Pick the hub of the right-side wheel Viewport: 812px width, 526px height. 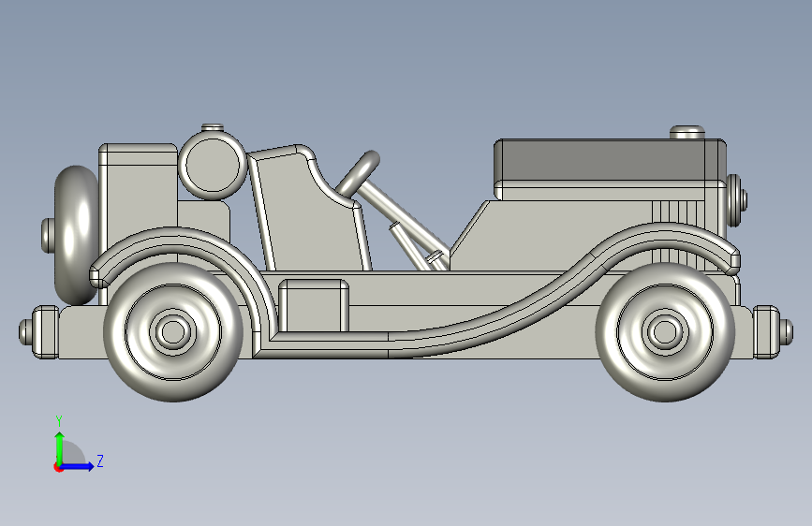(x=665, y=331)
